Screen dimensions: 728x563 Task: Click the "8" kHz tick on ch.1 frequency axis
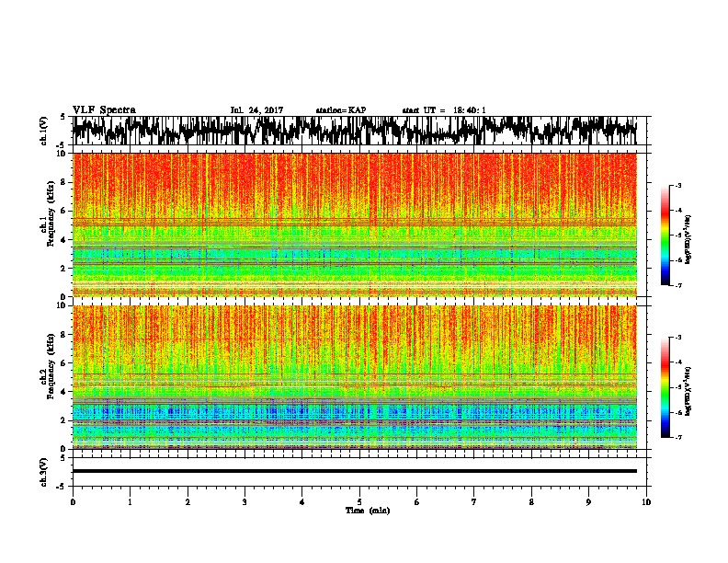(64, 182)
